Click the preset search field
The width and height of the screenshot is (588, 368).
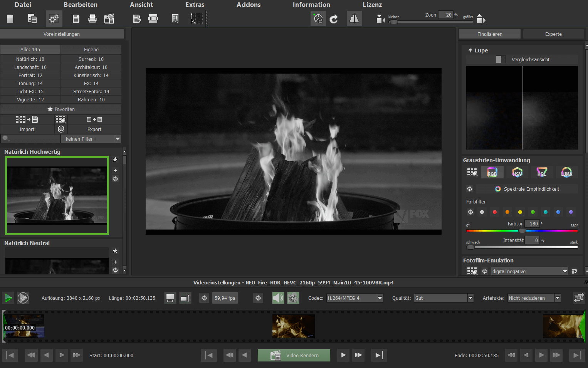tap(30, 139)
